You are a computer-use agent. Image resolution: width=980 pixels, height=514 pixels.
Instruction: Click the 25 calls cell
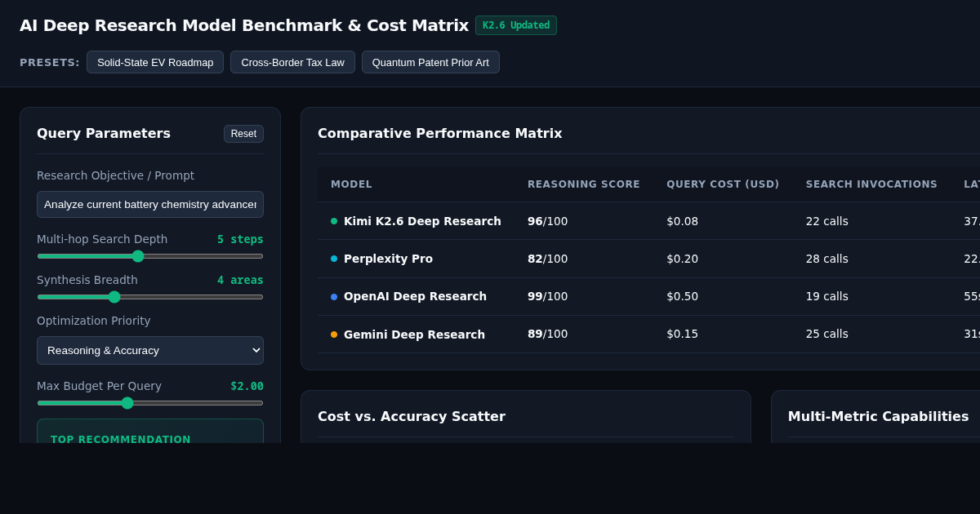click(x=826, y=334)
